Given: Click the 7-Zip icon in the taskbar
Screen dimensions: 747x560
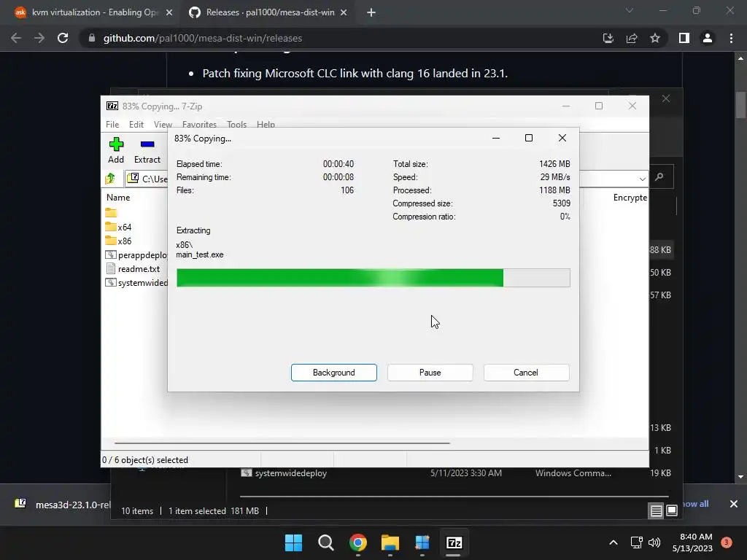Looking at the screenshot, I should coord(454,542).
